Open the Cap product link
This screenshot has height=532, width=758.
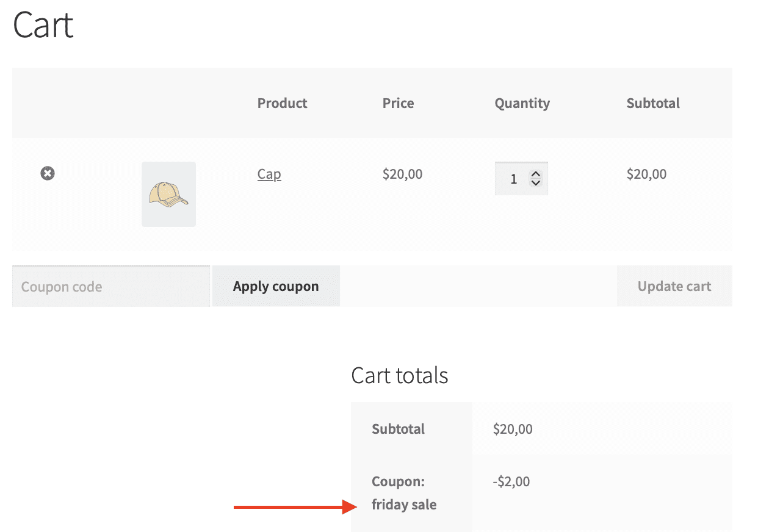point(269,174)
